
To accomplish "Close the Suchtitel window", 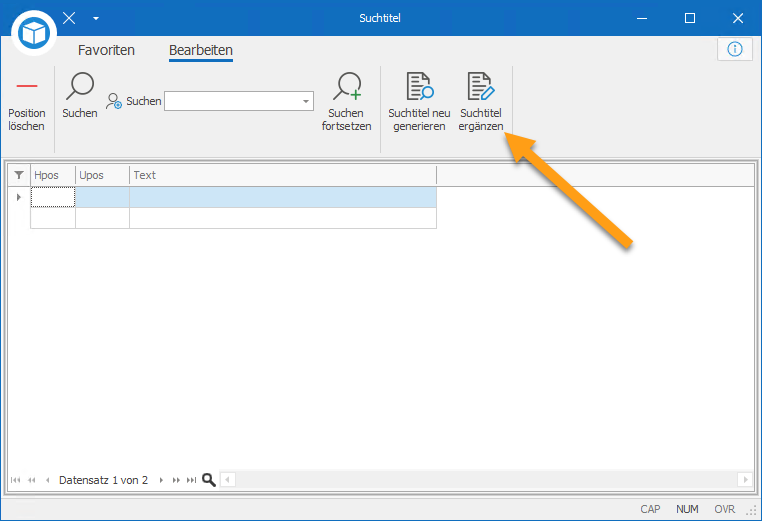I will (738, 18).
